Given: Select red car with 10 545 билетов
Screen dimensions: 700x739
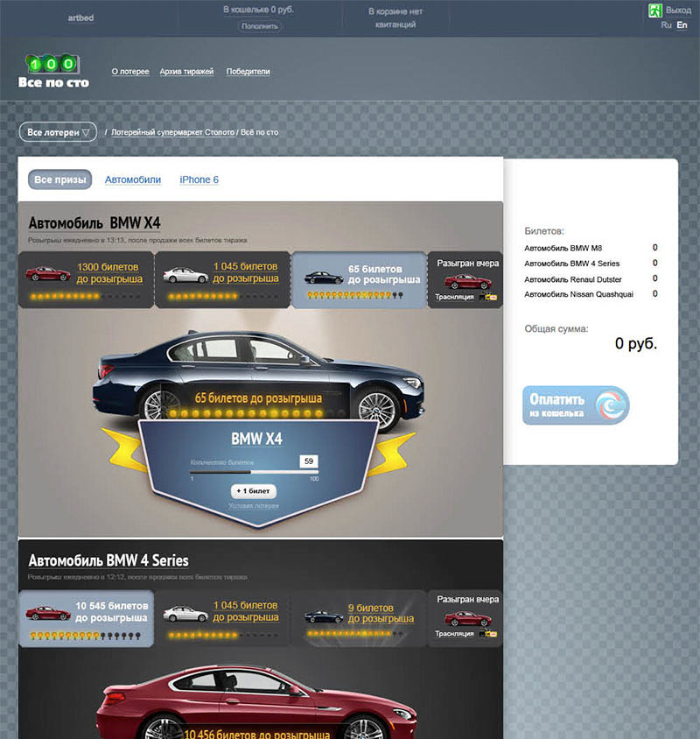Looking at the screenshot, I should click(47, 613).
